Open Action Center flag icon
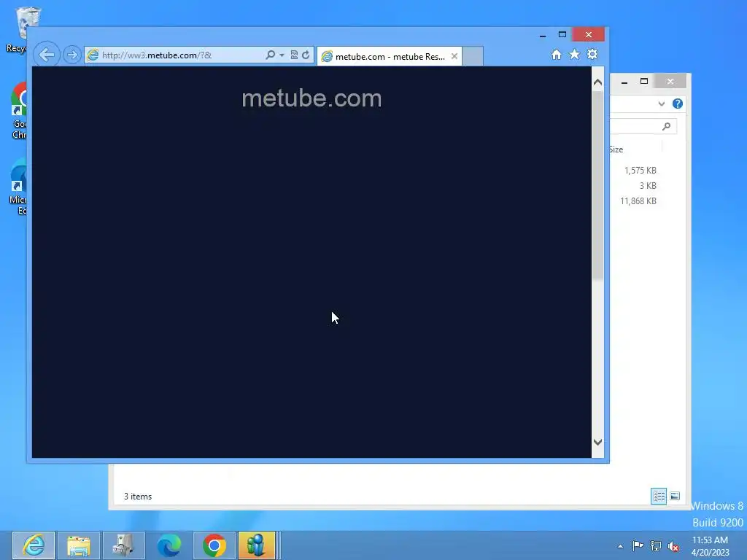This screenshot has height=560, width=747. pyautogui.click(x=638, y=546)
